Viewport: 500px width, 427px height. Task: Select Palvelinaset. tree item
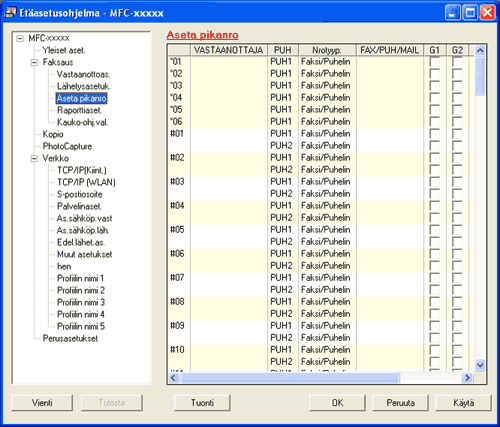79,206
